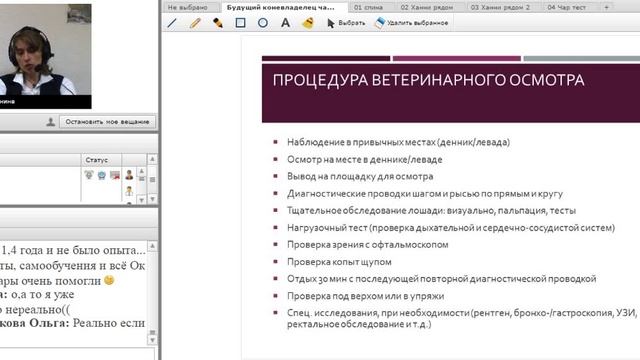Switch to the 04 Чар тест tab

click(567, 7)
